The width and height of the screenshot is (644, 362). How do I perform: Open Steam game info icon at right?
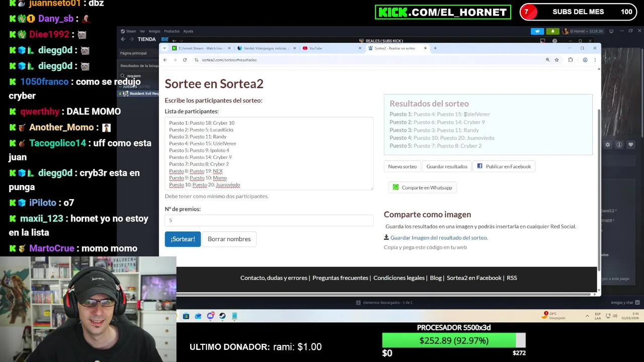[619, 145]
